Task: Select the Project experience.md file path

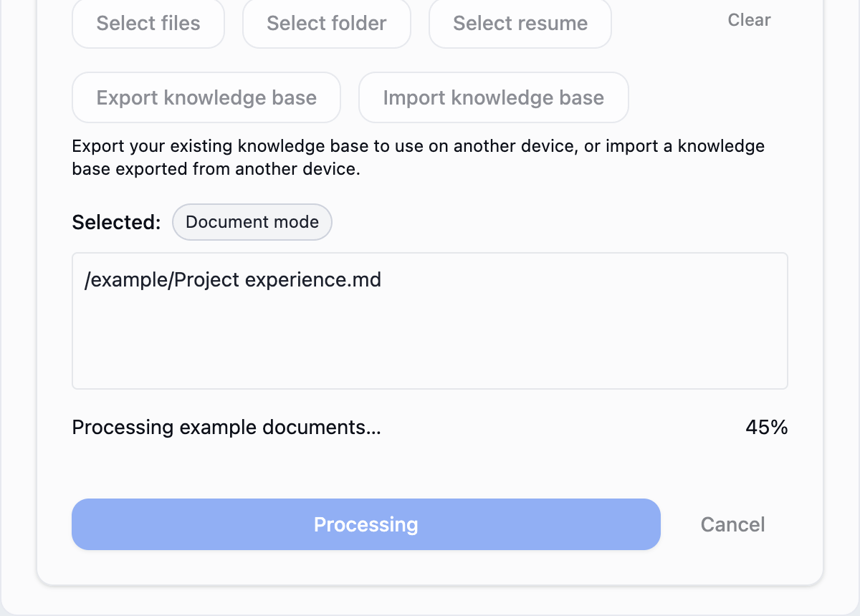Action: [233, 279]
